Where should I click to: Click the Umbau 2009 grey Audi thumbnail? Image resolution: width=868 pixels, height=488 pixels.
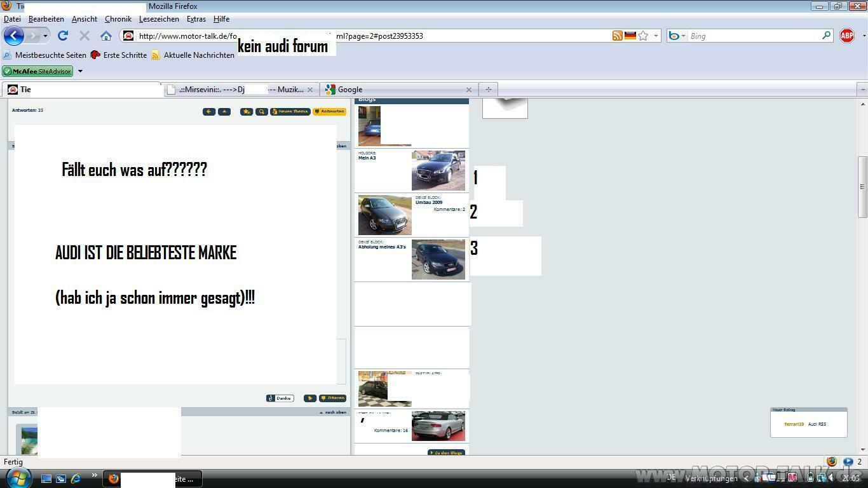[x=385, y=215]
